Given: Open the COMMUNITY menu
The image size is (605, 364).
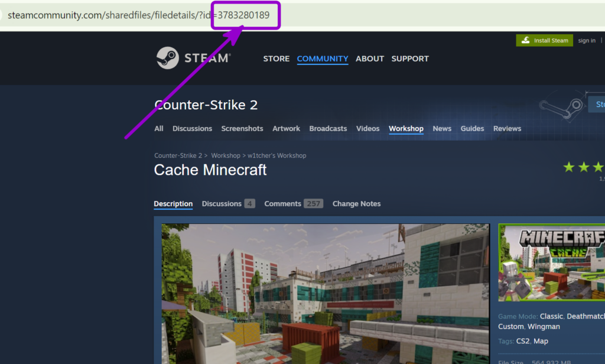Looking at the screenshot, I should (323, 58).
